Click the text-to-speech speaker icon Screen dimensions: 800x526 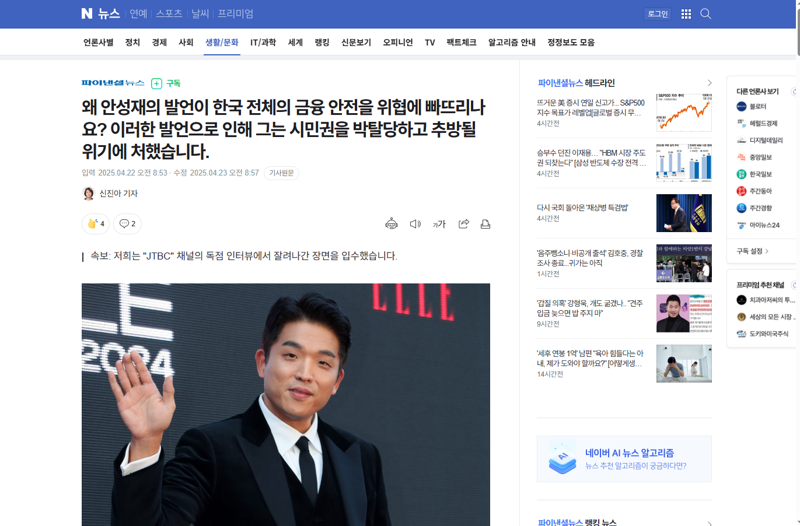[x=415, y=223]
